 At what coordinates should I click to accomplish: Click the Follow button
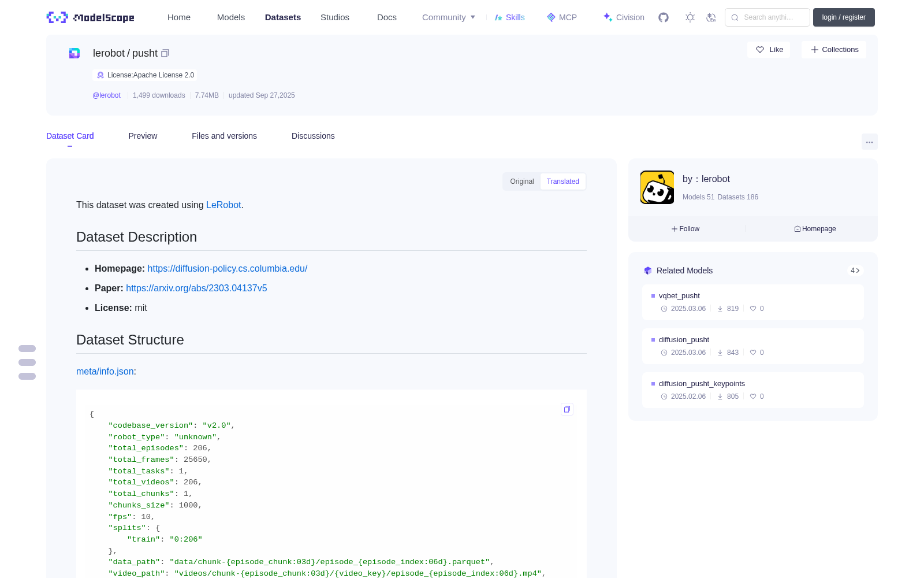pos(685,229)
